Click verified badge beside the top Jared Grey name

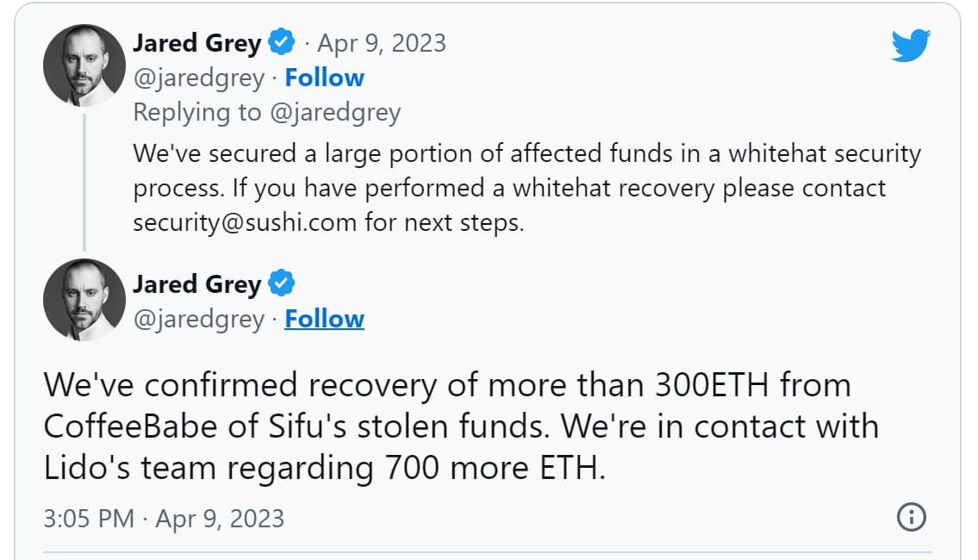(x=282, y=42)
